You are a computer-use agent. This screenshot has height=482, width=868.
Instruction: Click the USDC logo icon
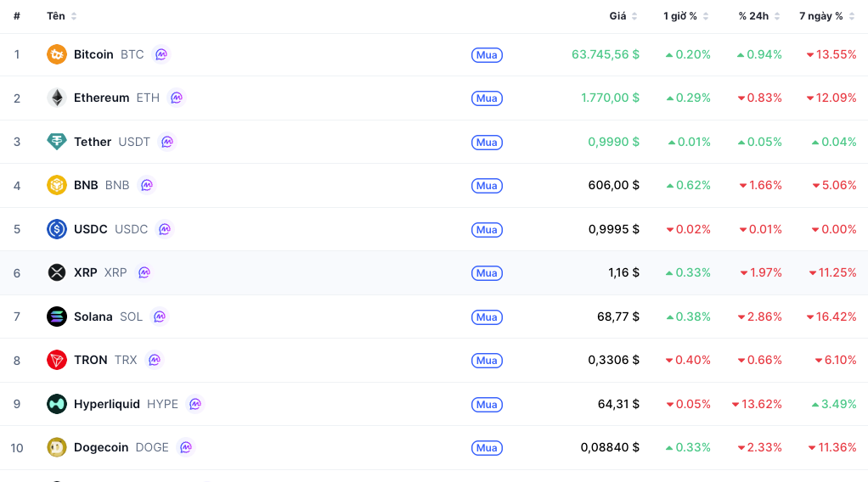coord(56,229)
